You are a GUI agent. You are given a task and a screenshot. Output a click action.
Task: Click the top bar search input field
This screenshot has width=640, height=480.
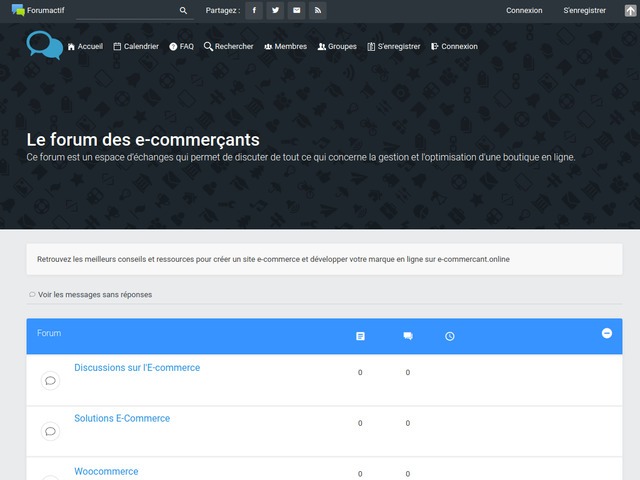(x=125, y=10)
